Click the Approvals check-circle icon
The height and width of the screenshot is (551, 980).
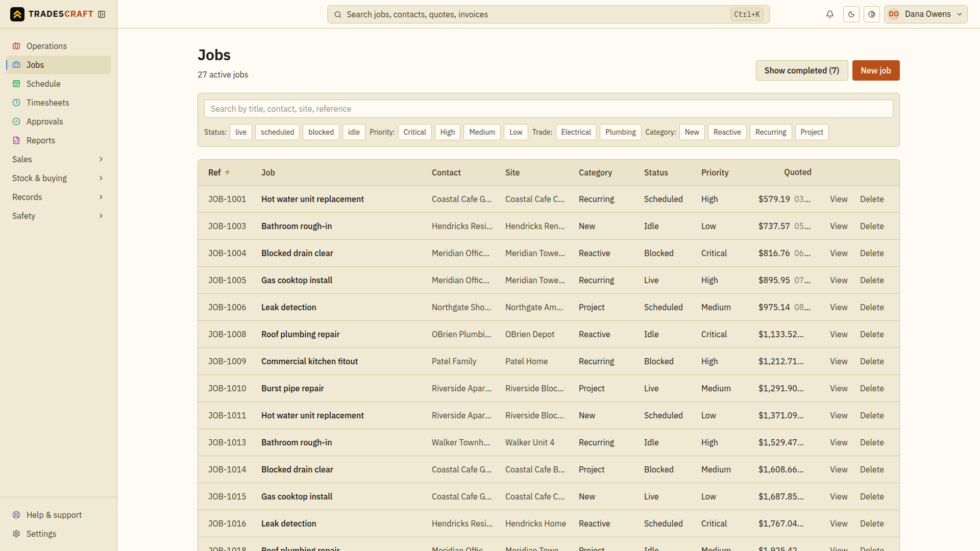pos(16,121)
